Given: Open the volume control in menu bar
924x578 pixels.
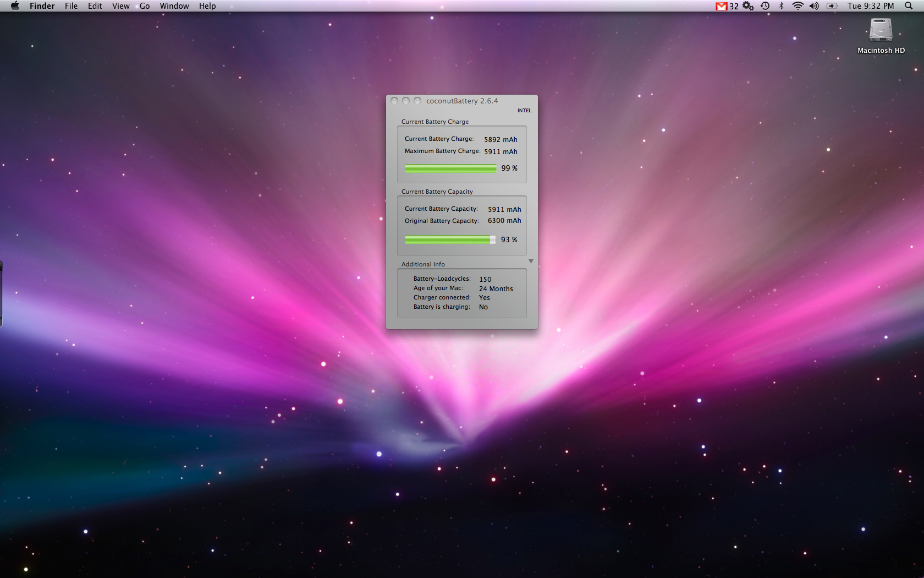Looking at the screenshot, I should [x=814, y=6].
